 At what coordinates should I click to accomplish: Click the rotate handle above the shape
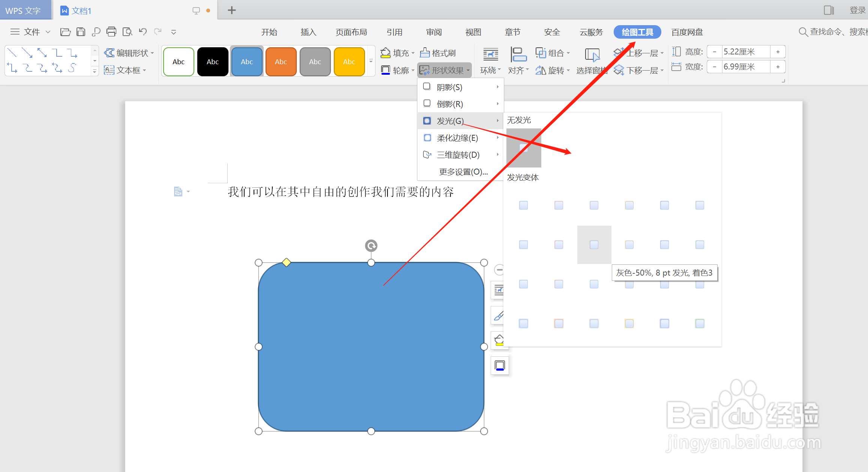(x=371, y=246)
